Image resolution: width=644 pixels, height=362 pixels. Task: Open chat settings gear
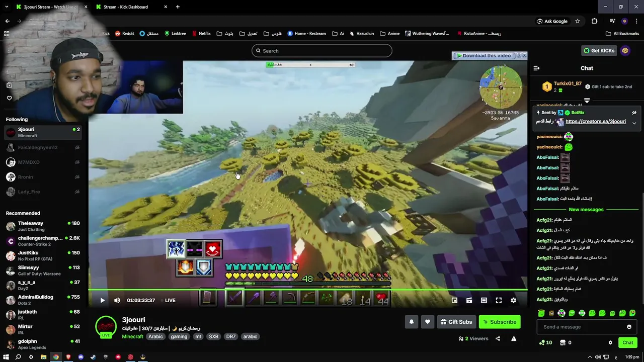[610, 342]
